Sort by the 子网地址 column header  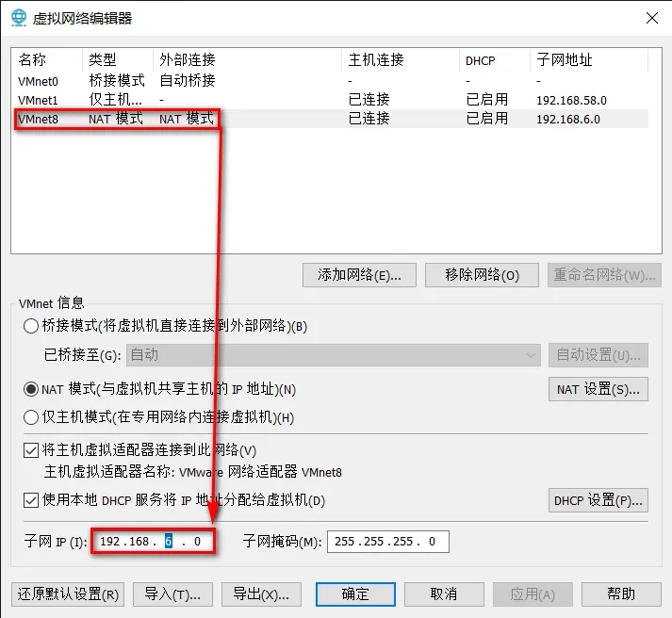[586, 59]
